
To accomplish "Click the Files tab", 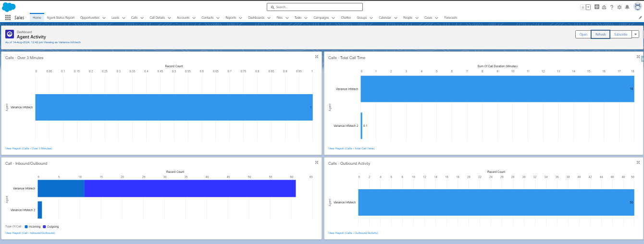I will (x=279, y=17).
